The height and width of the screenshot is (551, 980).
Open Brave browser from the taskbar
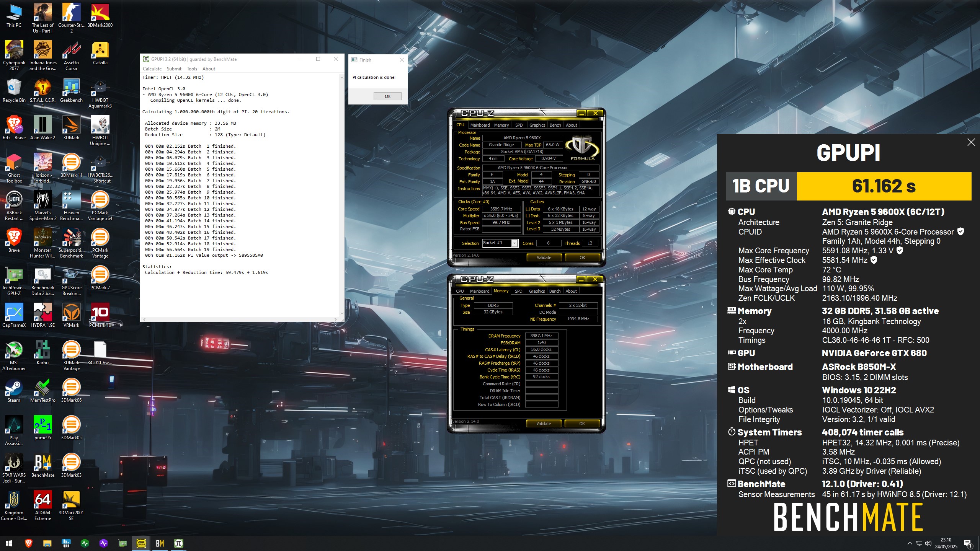pyautogui.click(x=28, y=543)
